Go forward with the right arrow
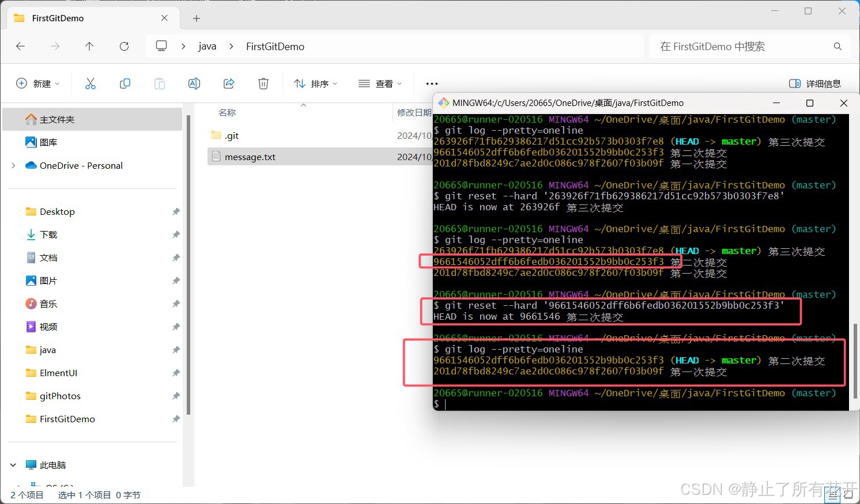This screenshot has width=860, height=504. [x=55, y=46]
